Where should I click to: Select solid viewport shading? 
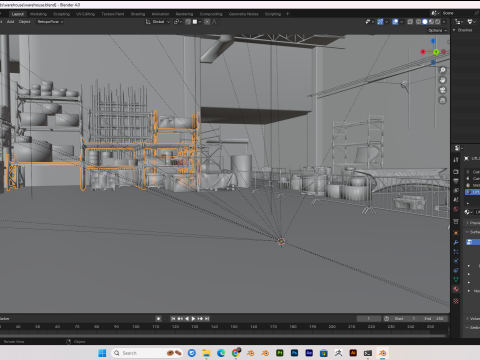point(425,22)
